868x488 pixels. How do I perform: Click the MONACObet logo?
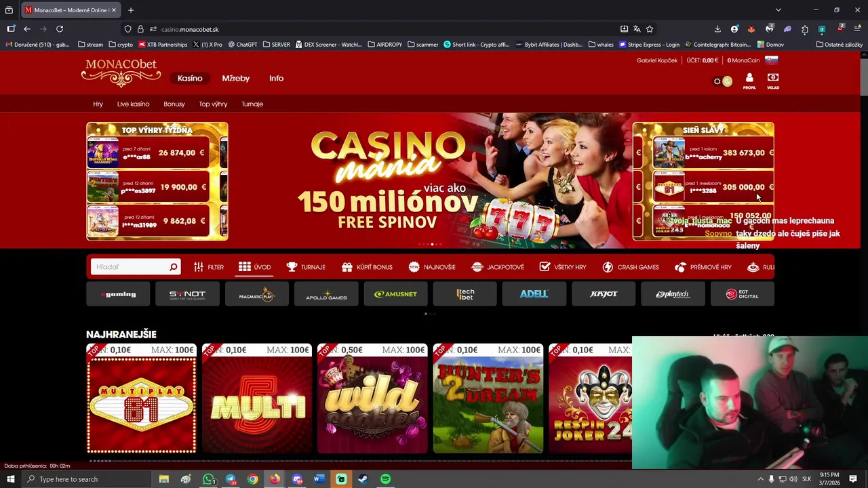point(121,73)
